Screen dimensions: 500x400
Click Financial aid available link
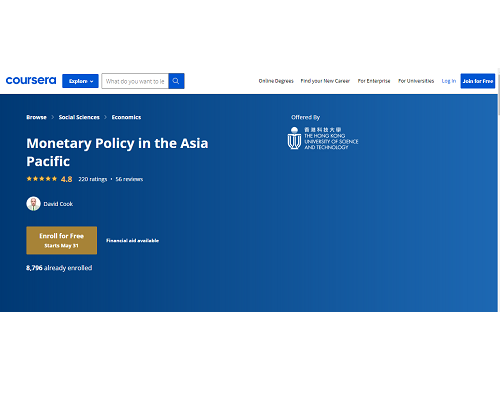click(132, 241)
